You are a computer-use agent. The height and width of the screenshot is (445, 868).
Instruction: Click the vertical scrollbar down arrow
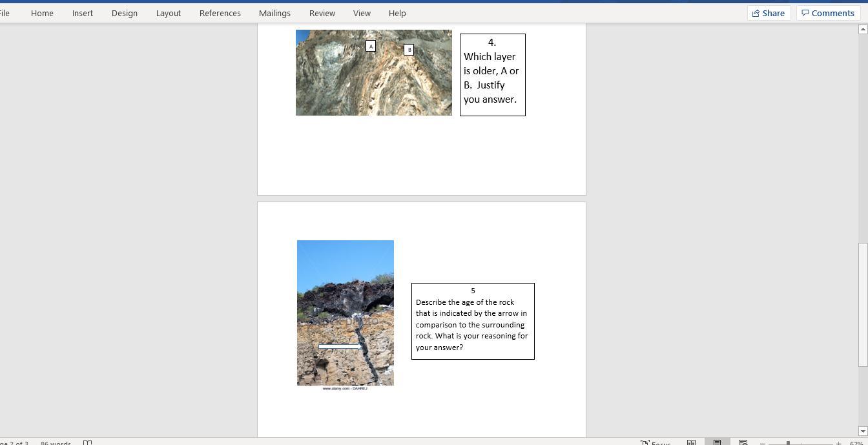tap(862, 431)
